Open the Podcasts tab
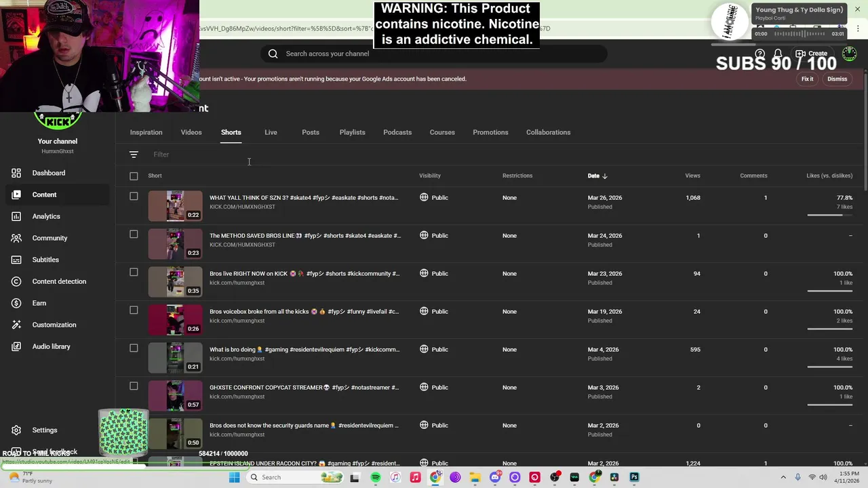The width and height of the screenshot is (868, 488). pos(397,132)
